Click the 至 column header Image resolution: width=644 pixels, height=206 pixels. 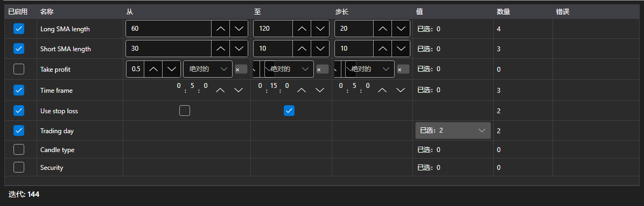[x=291, y=12]
